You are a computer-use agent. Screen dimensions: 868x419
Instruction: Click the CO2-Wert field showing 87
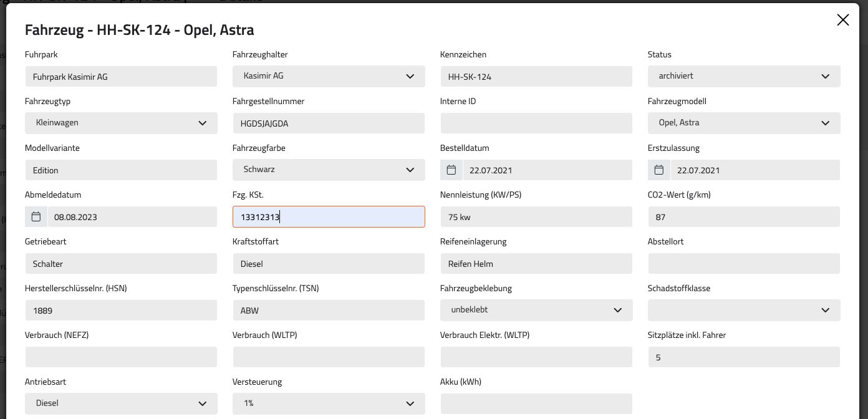pyautogui.click(x=744, y=217)
